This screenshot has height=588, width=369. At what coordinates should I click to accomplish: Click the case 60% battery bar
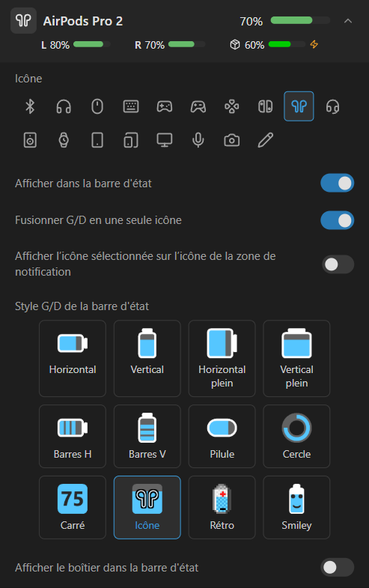pyautogui.click(x=287, y=44)
